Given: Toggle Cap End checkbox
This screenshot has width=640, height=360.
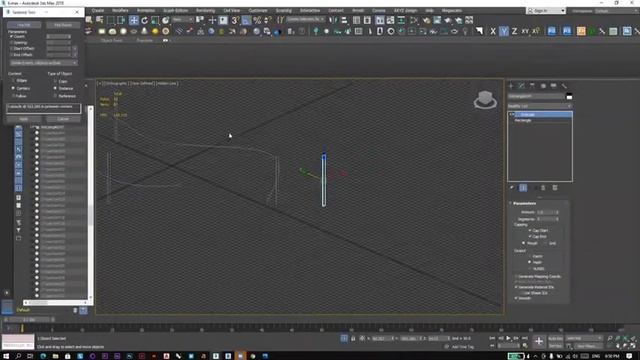Looking at the screenshot, I should (530, 236).
